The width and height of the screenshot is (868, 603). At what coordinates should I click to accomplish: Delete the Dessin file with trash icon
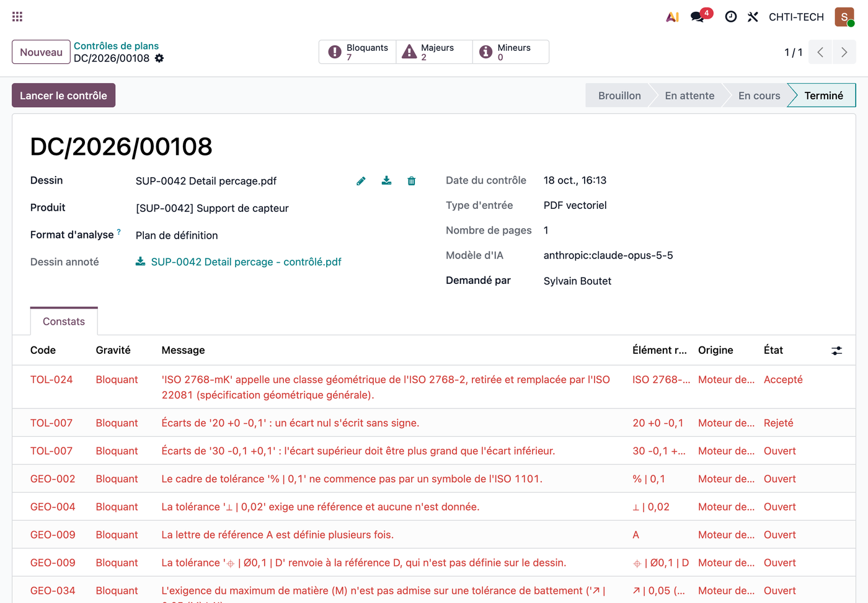point(411,181)
